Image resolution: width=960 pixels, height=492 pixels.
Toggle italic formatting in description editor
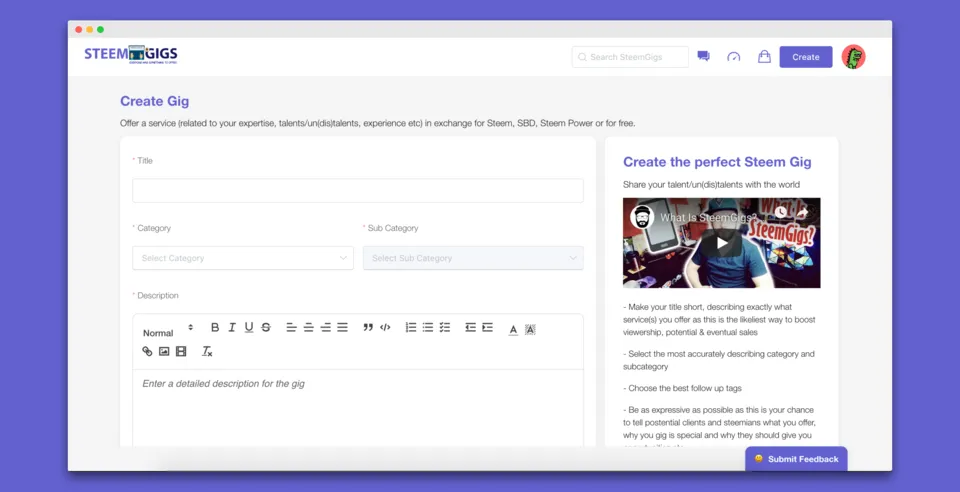(x=232, y=327)
